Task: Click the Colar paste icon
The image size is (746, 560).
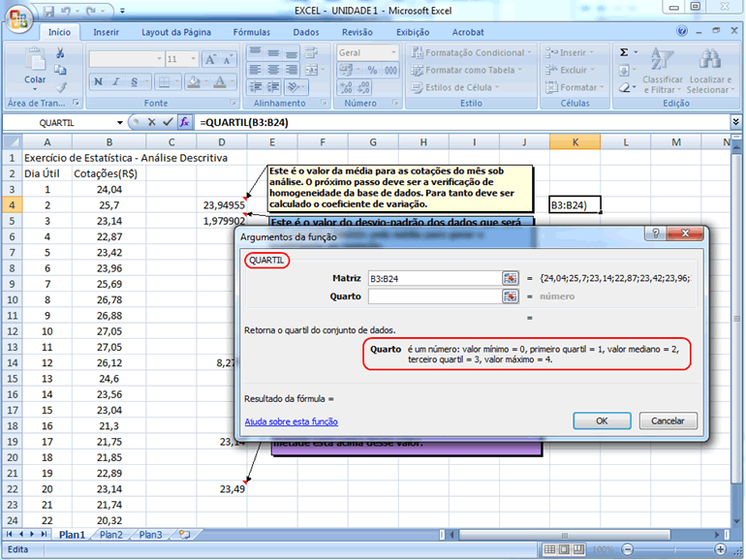Action: click(35, 64)
